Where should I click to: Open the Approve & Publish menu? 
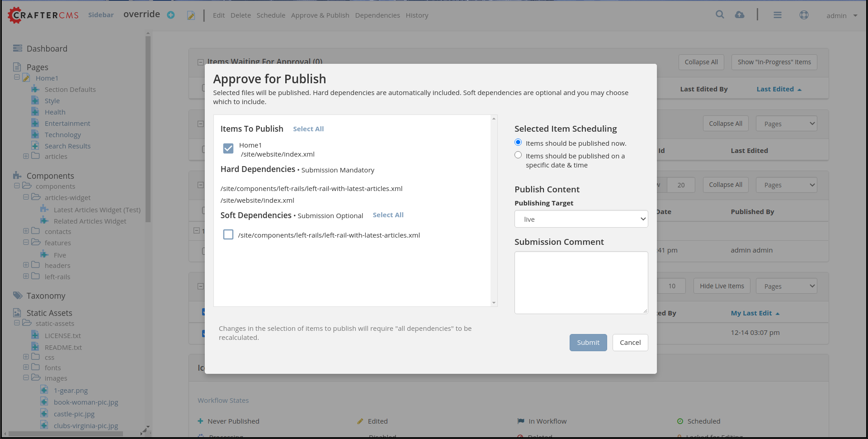click(320, 15)
